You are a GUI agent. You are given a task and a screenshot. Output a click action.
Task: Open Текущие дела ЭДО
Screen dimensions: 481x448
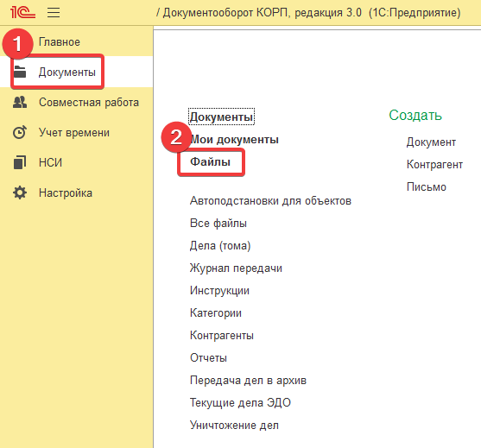point(240,402)
